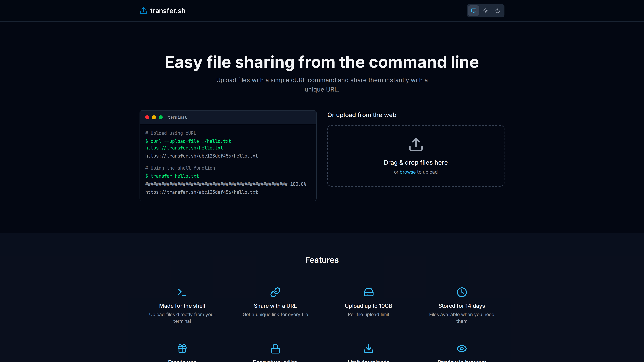Click the hard drive icon above "Upload up to 10GB"
Image resolution: width=644 pixels, height=362 pixels.
click(368, 293)
